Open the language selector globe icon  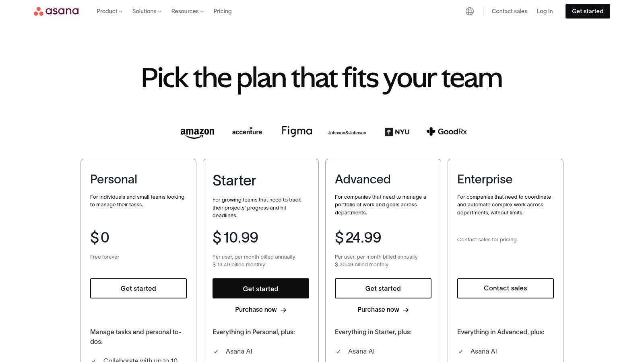469,11
